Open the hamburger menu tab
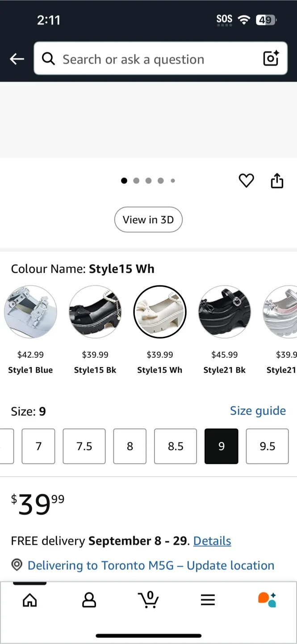The height and width of the screenshot is (644, 297). tap(208, 600)
